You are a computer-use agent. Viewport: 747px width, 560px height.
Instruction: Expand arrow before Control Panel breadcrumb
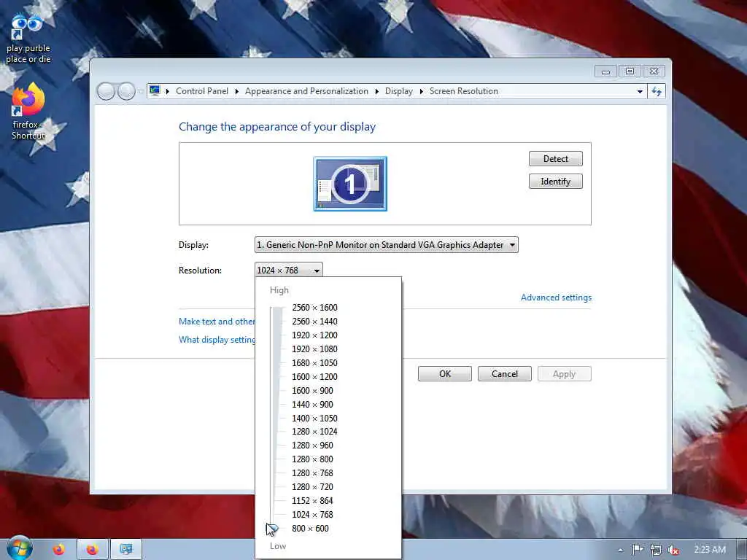[x=168, y=91]
